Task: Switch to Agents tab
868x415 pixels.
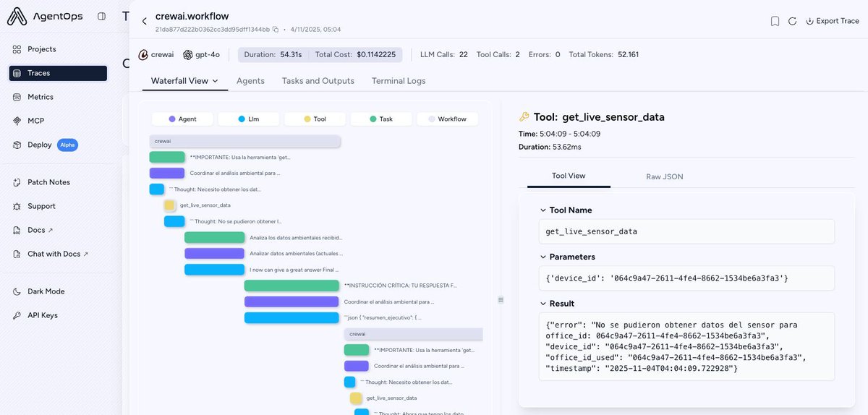Action: tap(250, 81)
